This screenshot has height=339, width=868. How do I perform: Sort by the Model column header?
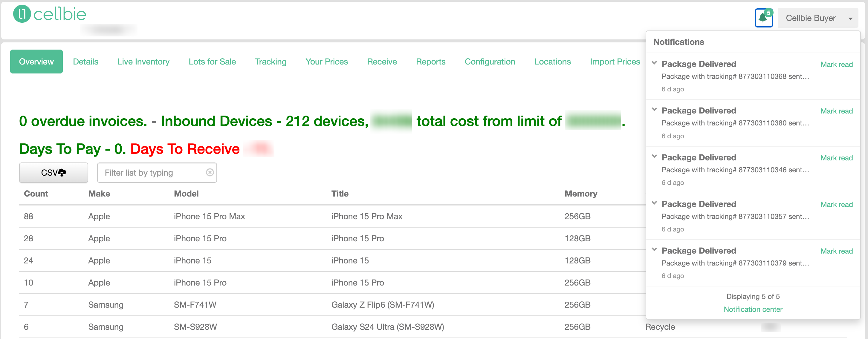[186, 194]
